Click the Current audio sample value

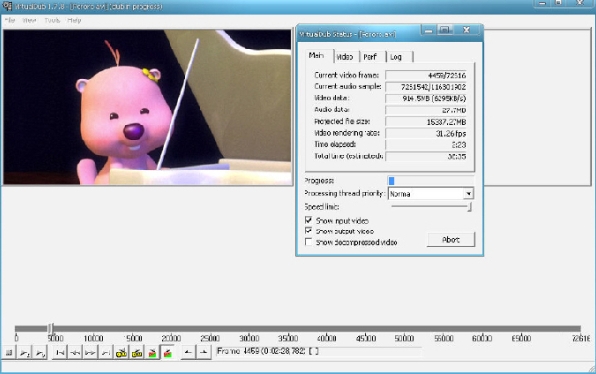(426, 87)
